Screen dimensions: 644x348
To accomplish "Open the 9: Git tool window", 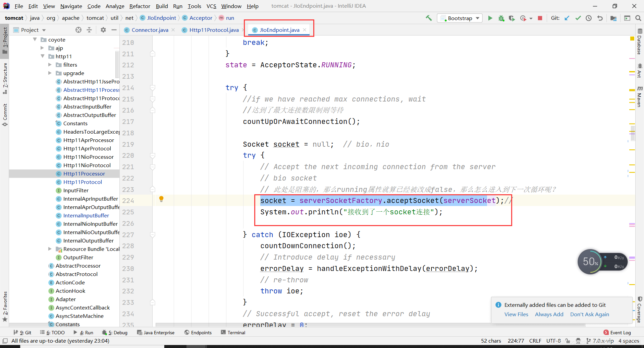I will coord(22,333).
